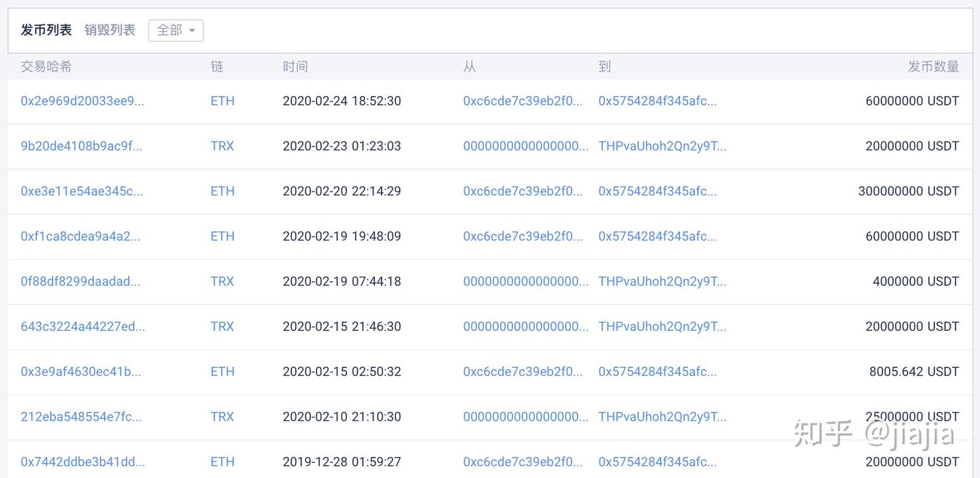The image size is (980, 478).
Task: Open transaction hash 0f88df8299daadad...
Action: point(80,281)
